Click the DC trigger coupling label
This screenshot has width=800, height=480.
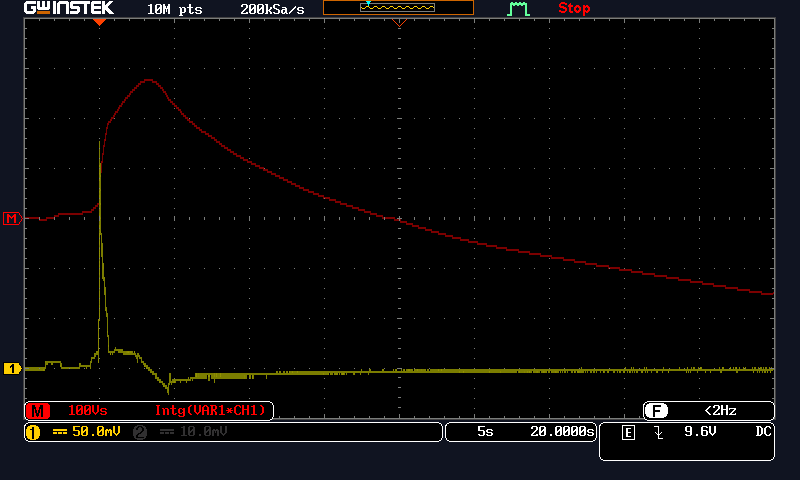(763, 432)
